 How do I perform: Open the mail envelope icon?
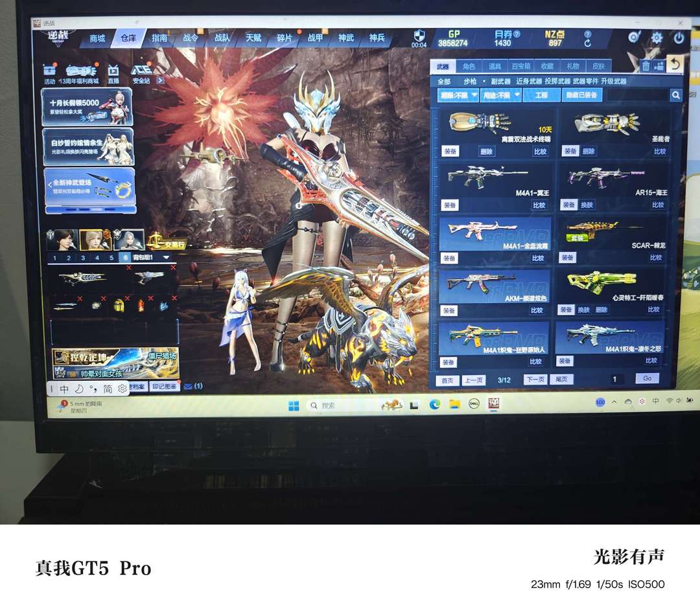coord(188,386)
